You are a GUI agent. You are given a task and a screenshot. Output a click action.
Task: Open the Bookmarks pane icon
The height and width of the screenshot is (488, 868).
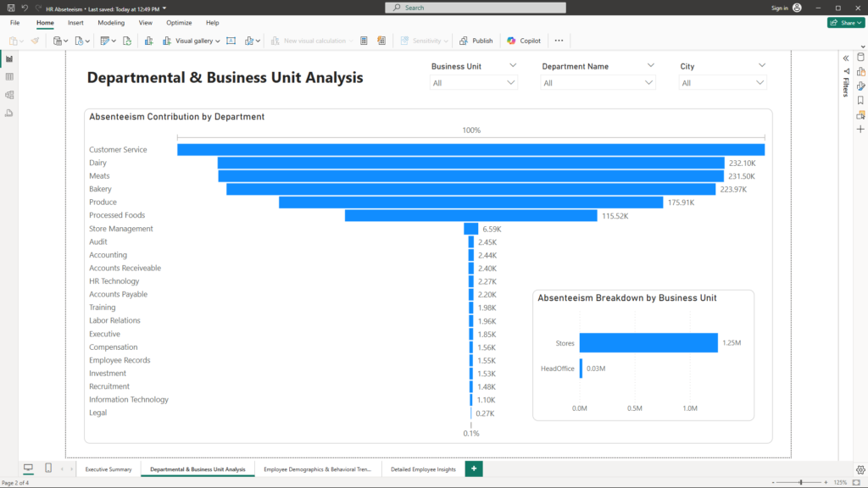point(860,100)
